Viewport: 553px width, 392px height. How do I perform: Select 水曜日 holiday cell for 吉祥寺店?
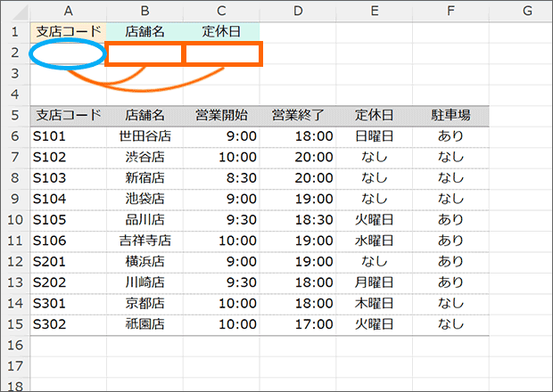pos(375,241)
